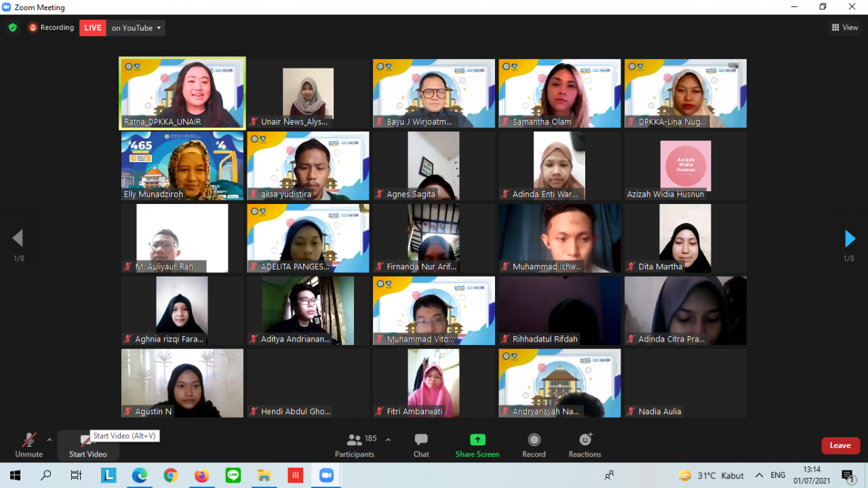The width and height of the screenshot is (868, 488).
Task: Start recording with the Record button
Action: click(534, 445)
